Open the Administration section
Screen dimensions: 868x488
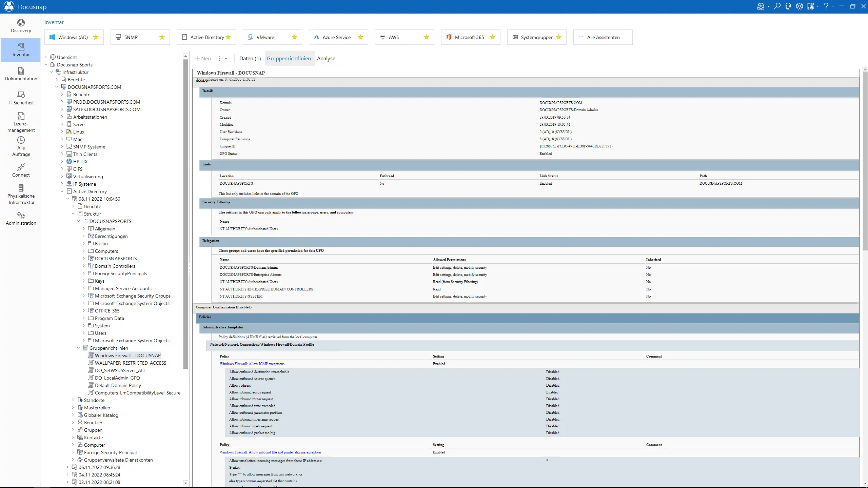pos(21,218)
